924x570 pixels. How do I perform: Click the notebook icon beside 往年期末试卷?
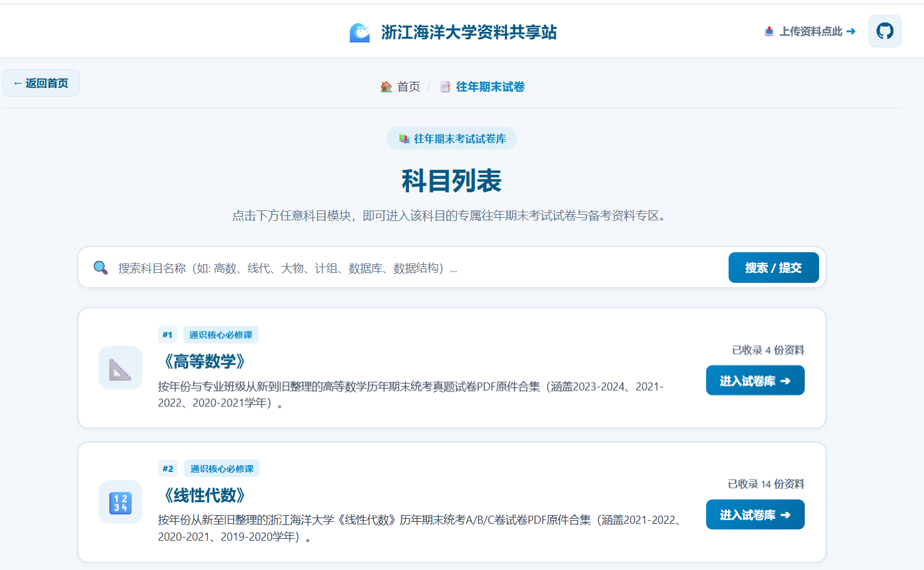445,87
